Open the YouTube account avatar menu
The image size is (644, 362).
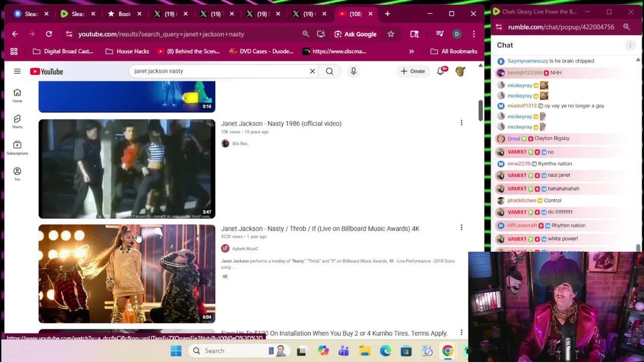tap(460, 71)
